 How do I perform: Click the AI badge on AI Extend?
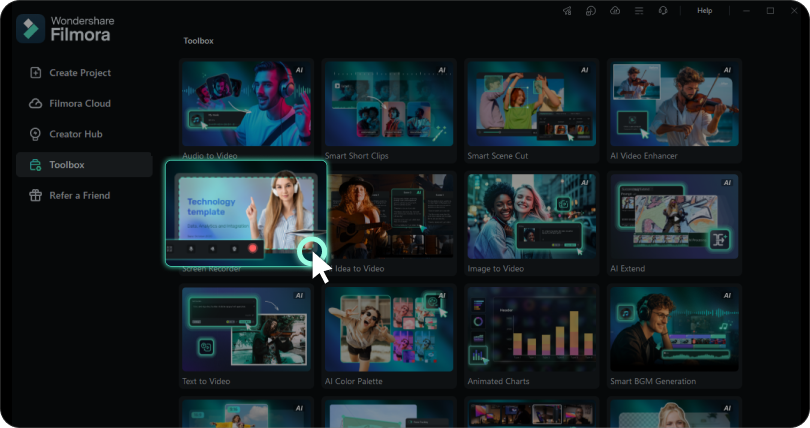727,183
